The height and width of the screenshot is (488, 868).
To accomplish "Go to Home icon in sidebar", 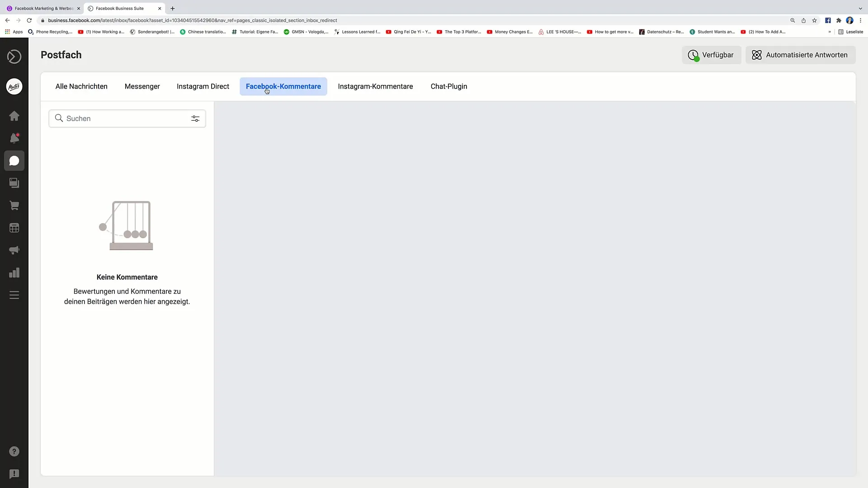I will pyautogui.click(x=14, y=116).
